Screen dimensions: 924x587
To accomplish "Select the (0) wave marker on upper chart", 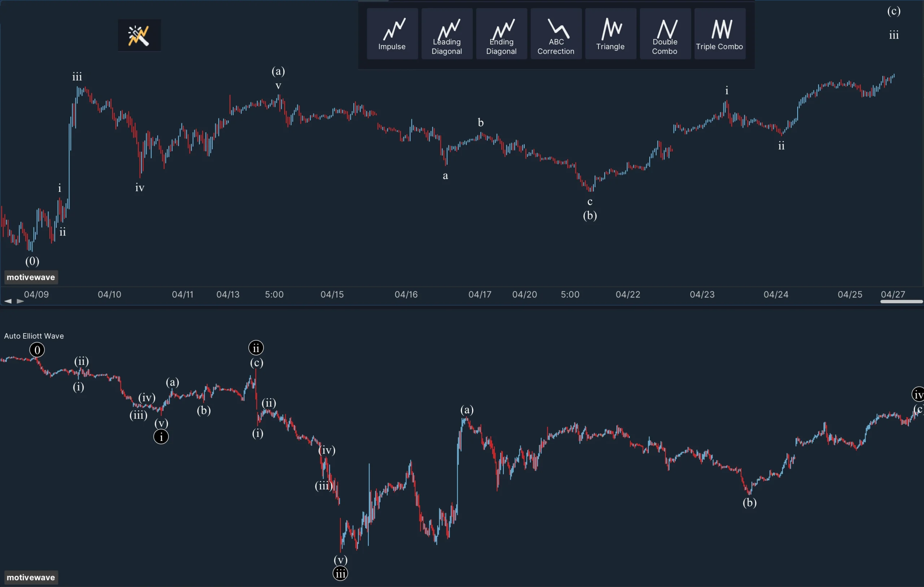I will 32,261.
